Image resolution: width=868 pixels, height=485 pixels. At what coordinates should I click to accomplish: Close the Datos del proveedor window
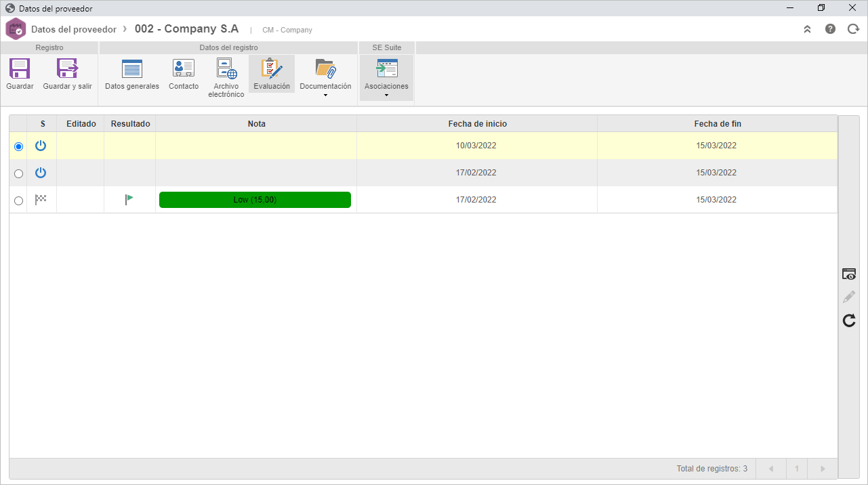852,8
